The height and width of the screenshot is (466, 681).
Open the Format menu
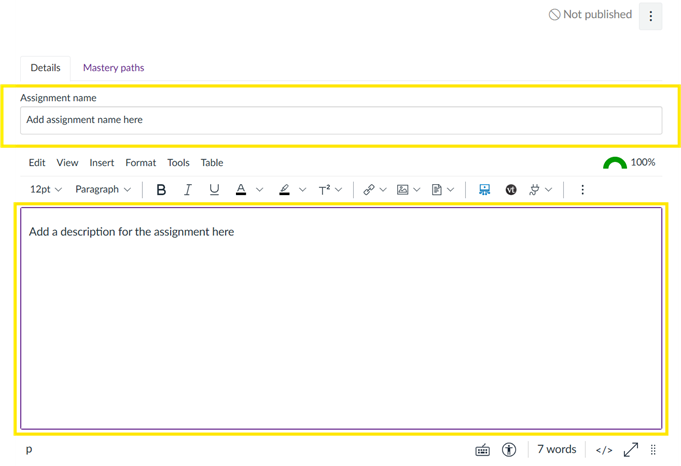(x=140, y=162)
